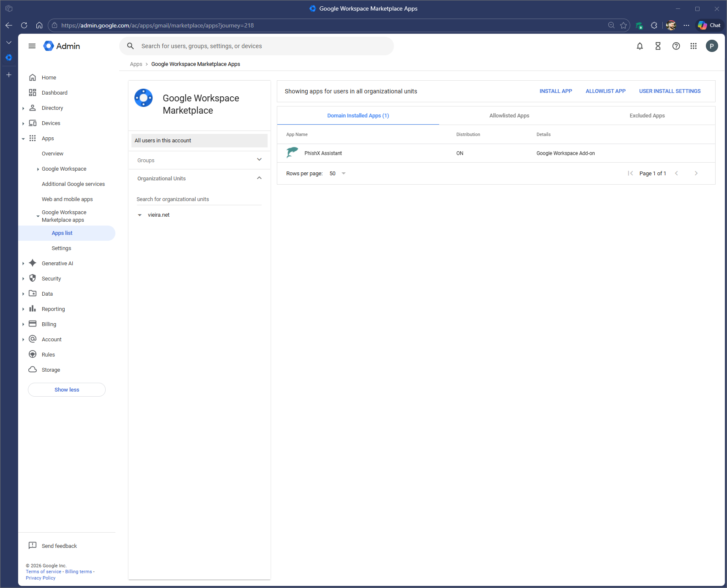Open the help question mark icon
The width and height of the screenshot is (727, 588).
676,46
